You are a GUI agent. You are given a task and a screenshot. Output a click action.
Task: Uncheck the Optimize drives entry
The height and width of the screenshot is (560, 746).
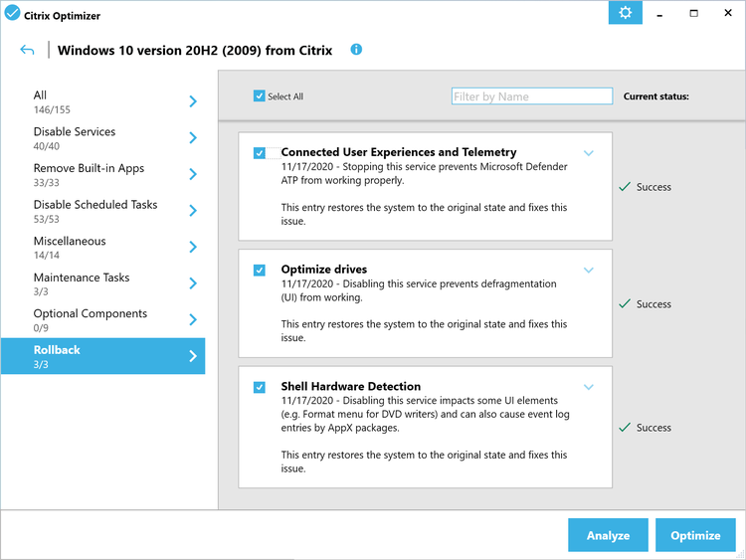[x=260, y=271]
